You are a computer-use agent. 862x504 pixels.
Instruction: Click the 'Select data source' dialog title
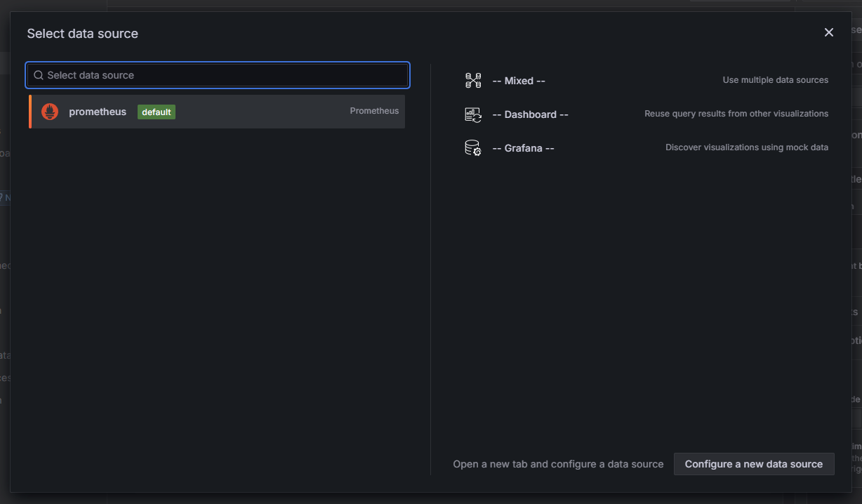pyautogui.click(x=82, y=34)
